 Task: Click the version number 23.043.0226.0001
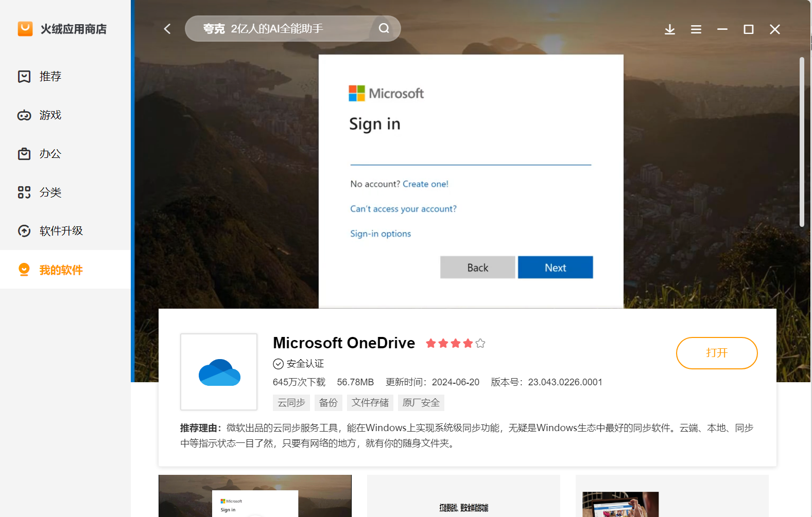(x=565, y=382)
